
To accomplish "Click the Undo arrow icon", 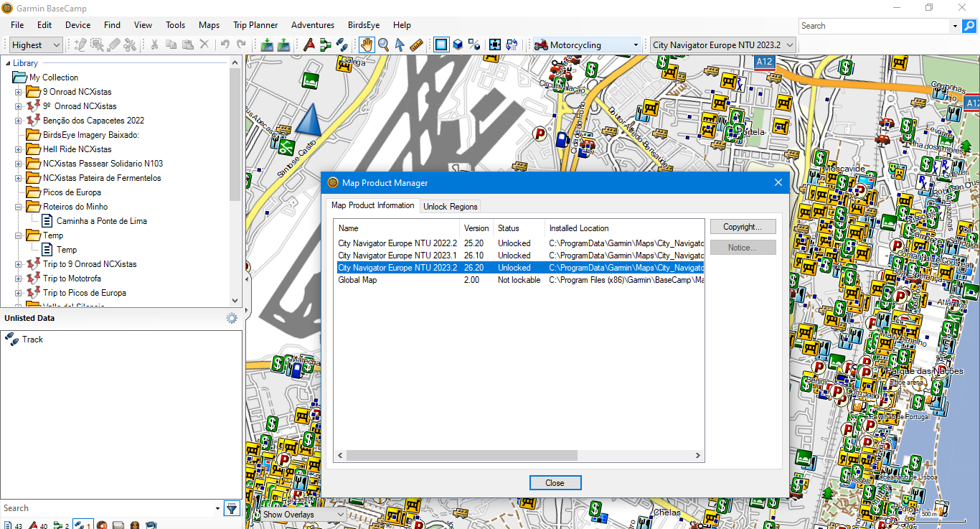I will pos(225,45).
